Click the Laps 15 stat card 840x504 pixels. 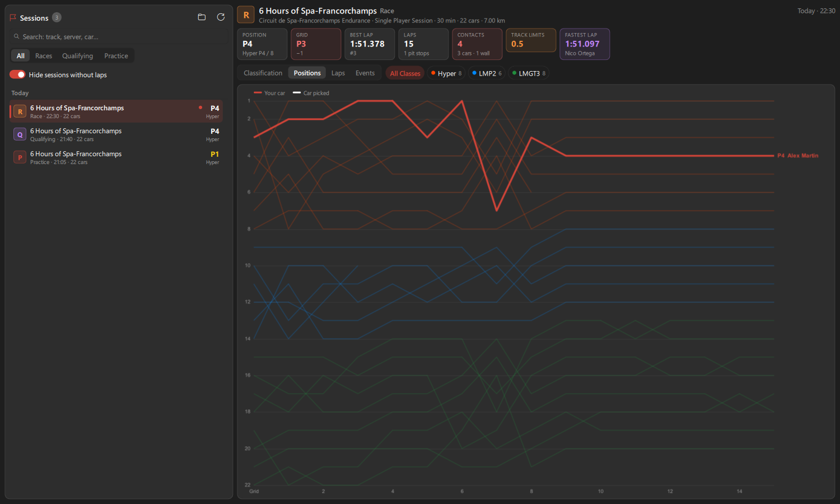pos(423,44)
